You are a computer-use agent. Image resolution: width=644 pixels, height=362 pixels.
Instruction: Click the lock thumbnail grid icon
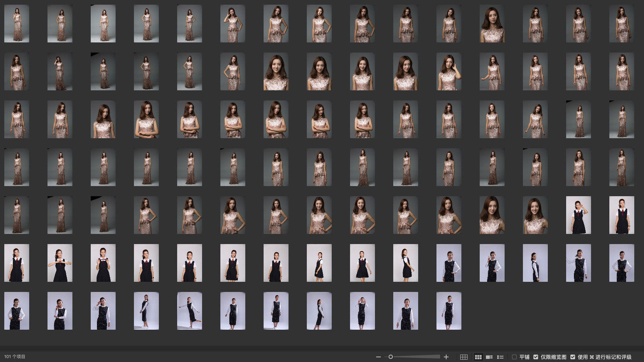point(464,357)
